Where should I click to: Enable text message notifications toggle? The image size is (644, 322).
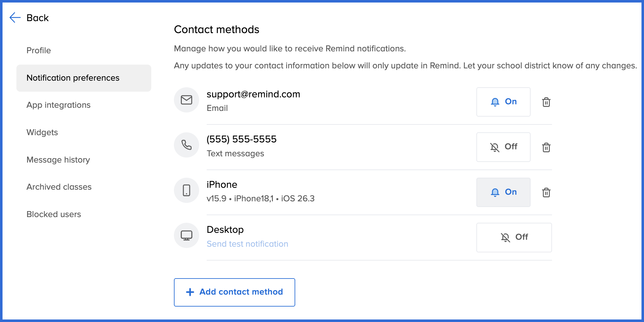503,147
